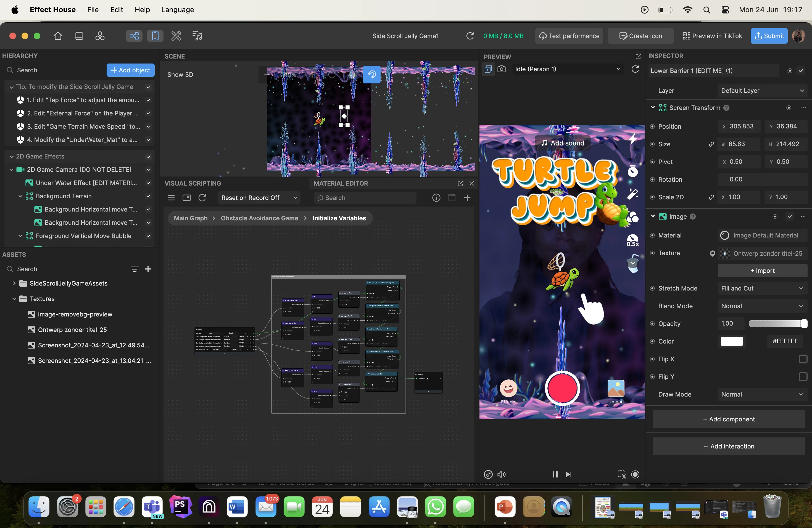This screenshot has width=812, height=528.
Task: Open the File menu
Action: click(93, 10)
